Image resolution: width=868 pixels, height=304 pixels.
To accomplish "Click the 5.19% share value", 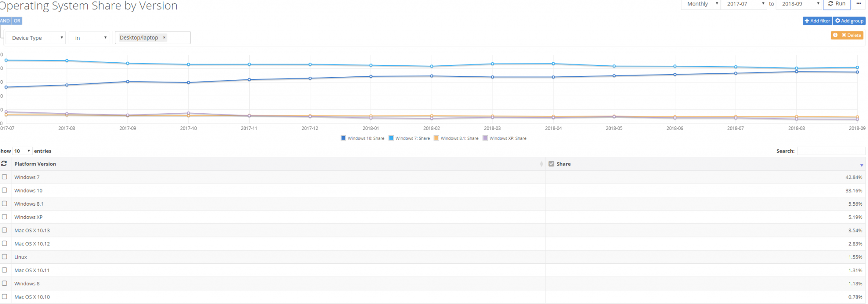I will [855, 217].
